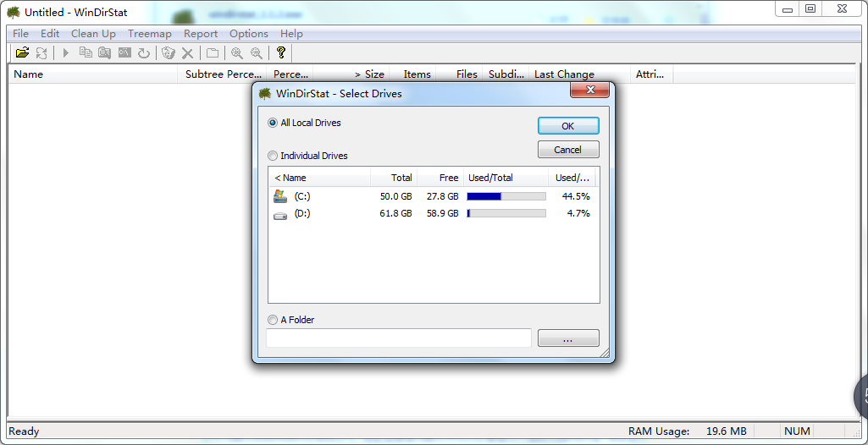
Task: Click the folder path input field
Action: tap(399, 338)
